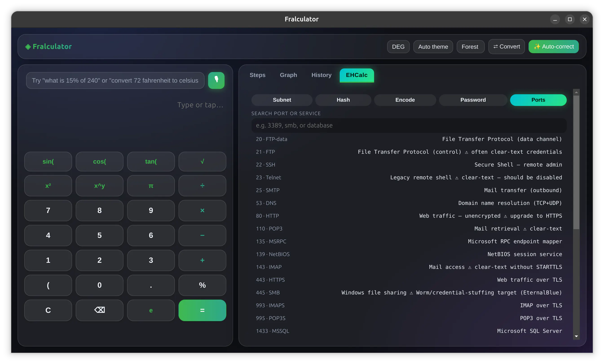
Task: Select the Hash tool
Action: click(343, 100)
